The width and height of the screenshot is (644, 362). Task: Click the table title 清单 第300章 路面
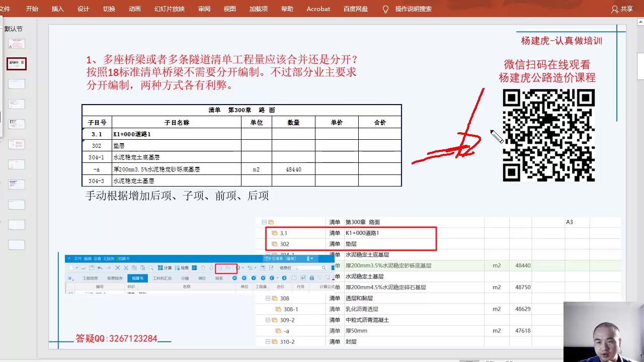coord(242,110)
